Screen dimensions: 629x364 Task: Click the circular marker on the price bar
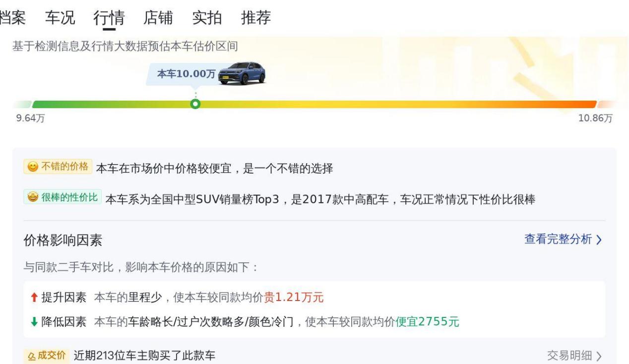[x=195, y=104]
